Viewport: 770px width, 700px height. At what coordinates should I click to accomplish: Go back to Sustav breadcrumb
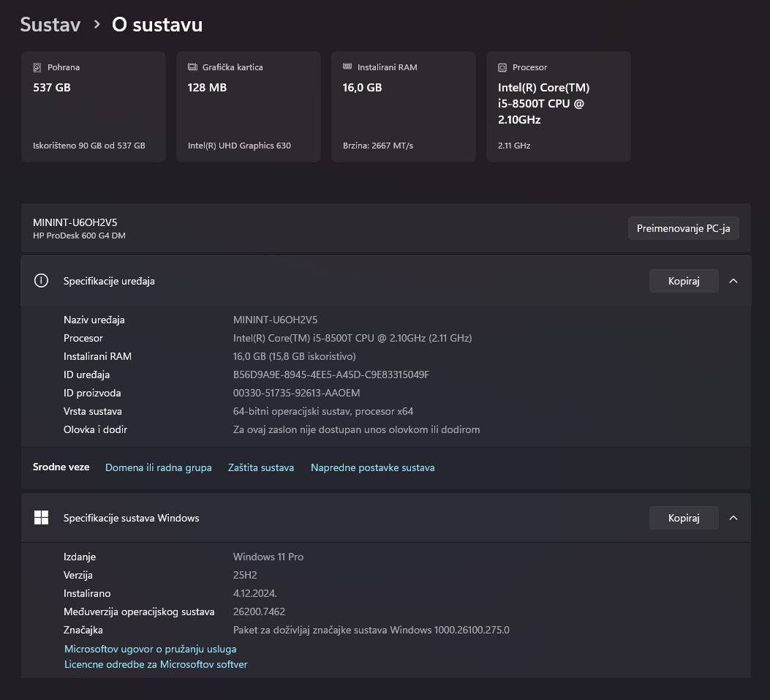click(x=50, y=24)
